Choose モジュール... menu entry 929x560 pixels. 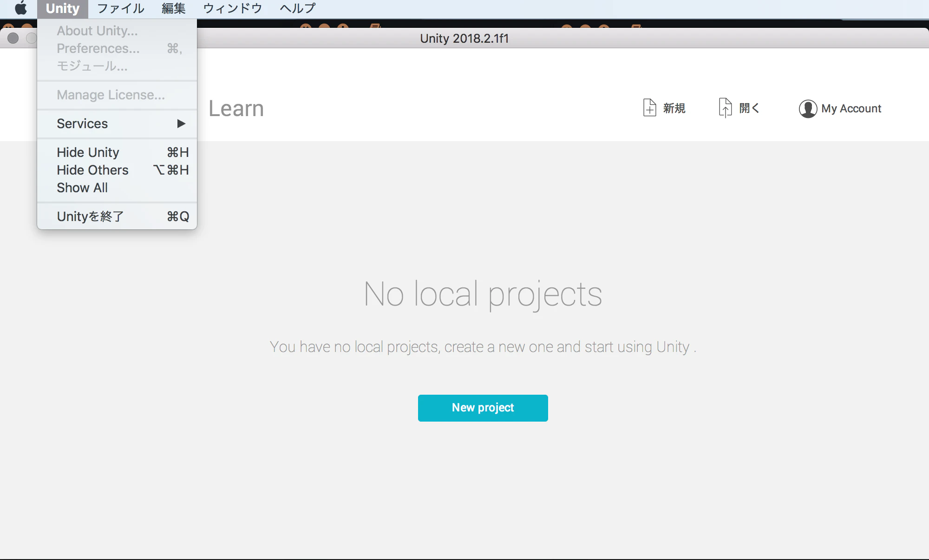(117, 66)
